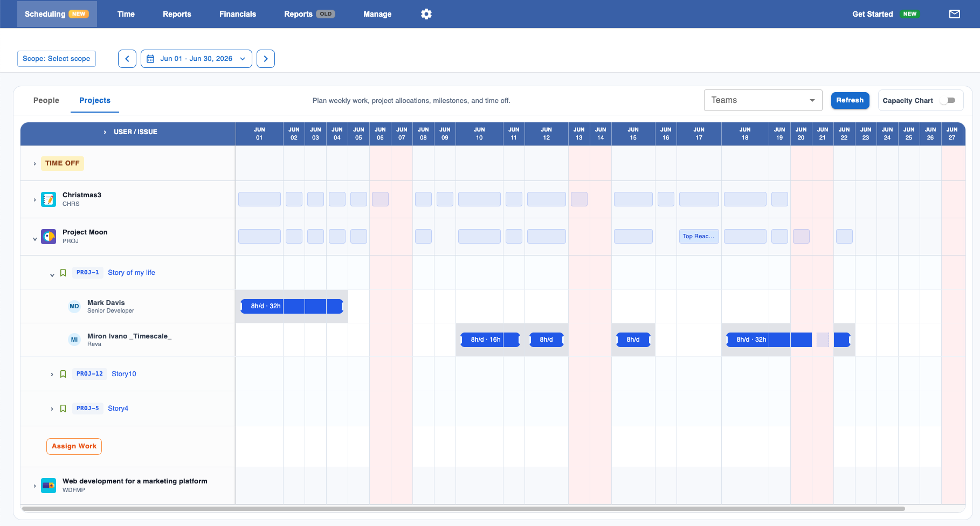Image resolution: width=980 pixels, height=526 pixels.
Task: Click the Refresh button
Action: click(850, 100)
